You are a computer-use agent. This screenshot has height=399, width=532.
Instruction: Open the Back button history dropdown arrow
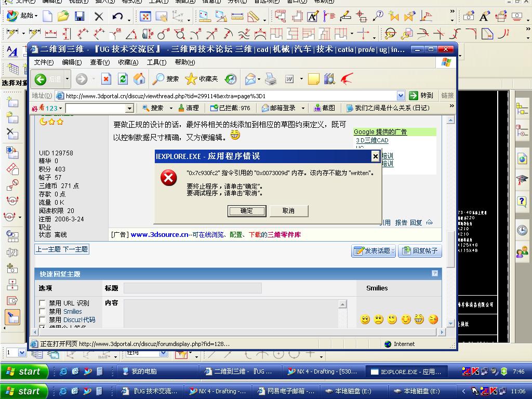click(67, 79)
